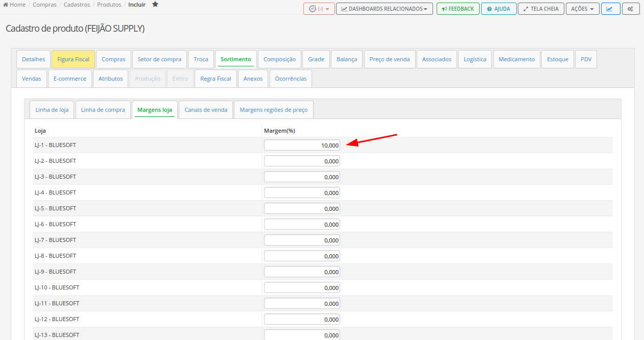The height and width of the screenshot is (340, 644).
Task: Open Ajuda help button
Action: tap(498, 9)
